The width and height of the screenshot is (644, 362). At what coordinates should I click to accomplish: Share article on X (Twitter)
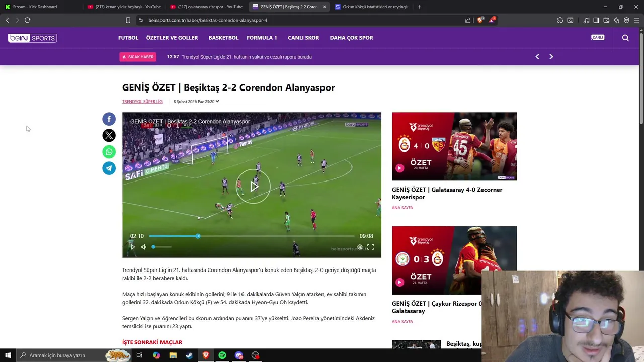[109, 135]
